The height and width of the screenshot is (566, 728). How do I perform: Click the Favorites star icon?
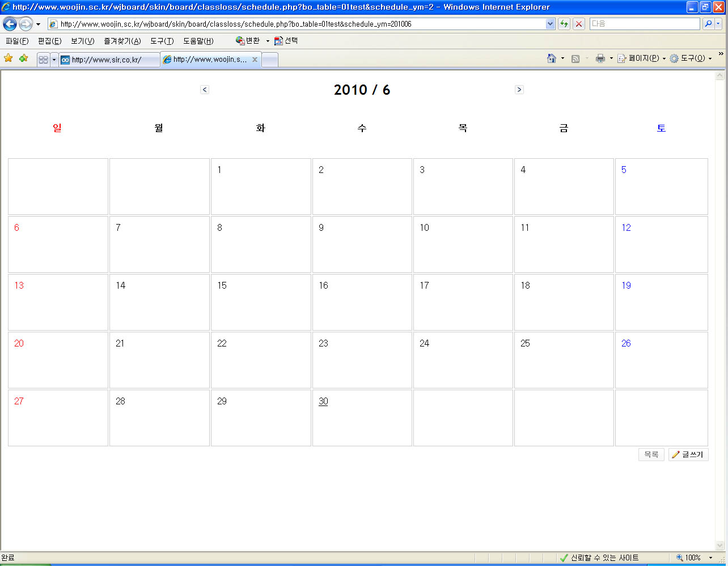tap(9, 58)
